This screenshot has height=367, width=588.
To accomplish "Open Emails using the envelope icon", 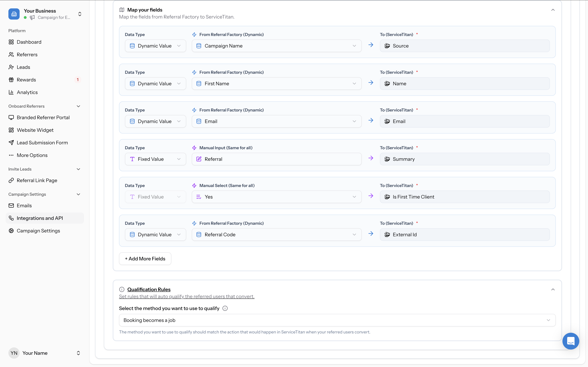I will click(11, 205).
